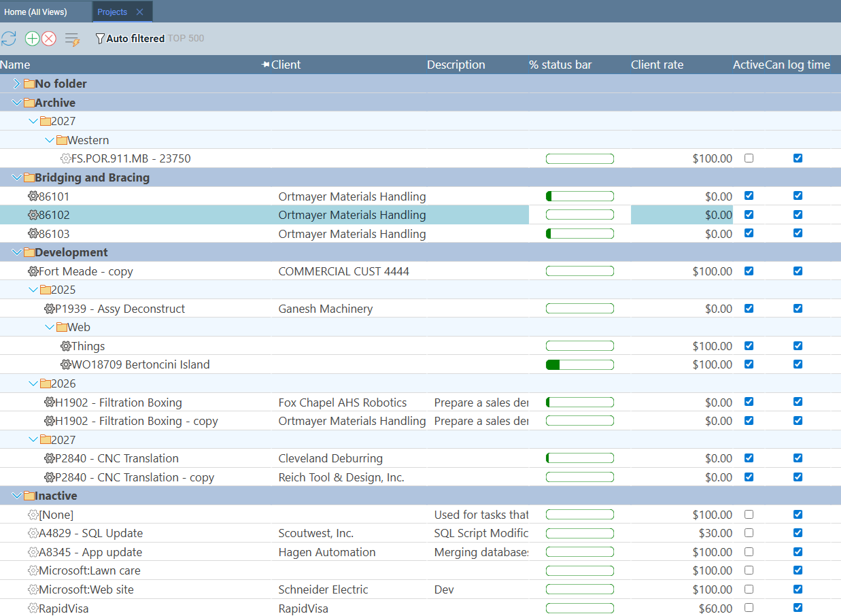This screenshot has height=616, width=841.
Task: Click the red delete icon
Action: (49, 39)
